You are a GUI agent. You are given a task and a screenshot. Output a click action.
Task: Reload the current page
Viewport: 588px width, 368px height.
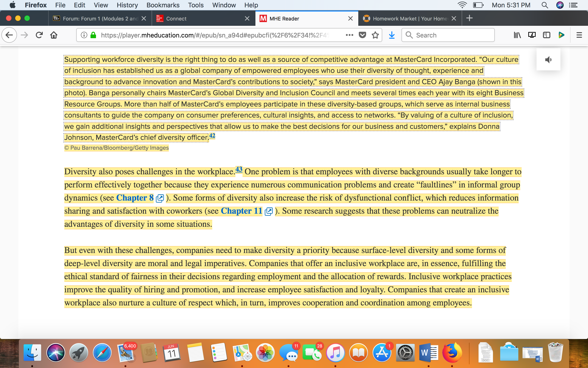tap(39, 35)
